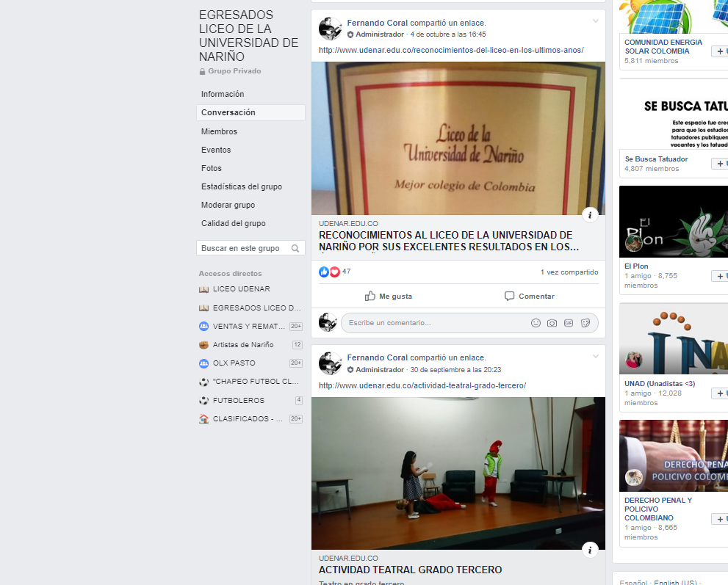The width and height of the screenshot is (728, 585).
Task: Click Comentar on the Liceo post
Action: [x=529, y=296]
